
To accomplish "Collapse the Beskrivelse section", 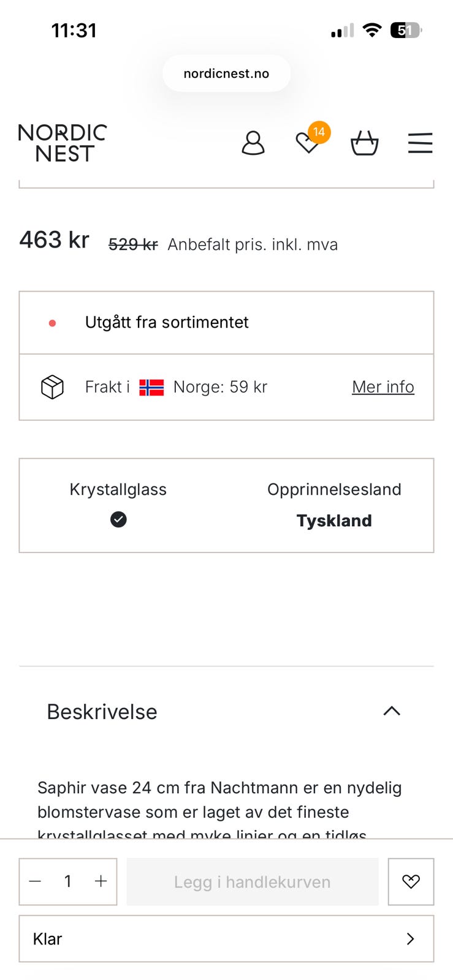I will tap(392, 711).
